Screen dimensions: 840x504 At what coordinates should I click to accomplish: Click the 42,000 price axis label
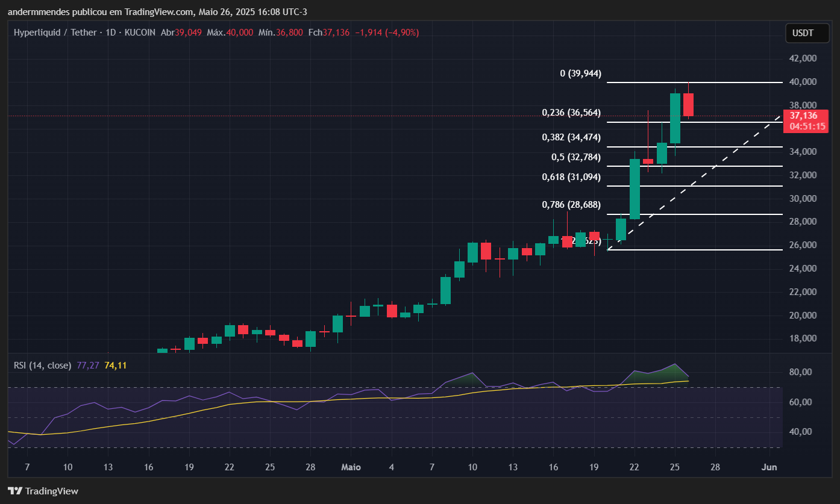(x=803, y=58)
